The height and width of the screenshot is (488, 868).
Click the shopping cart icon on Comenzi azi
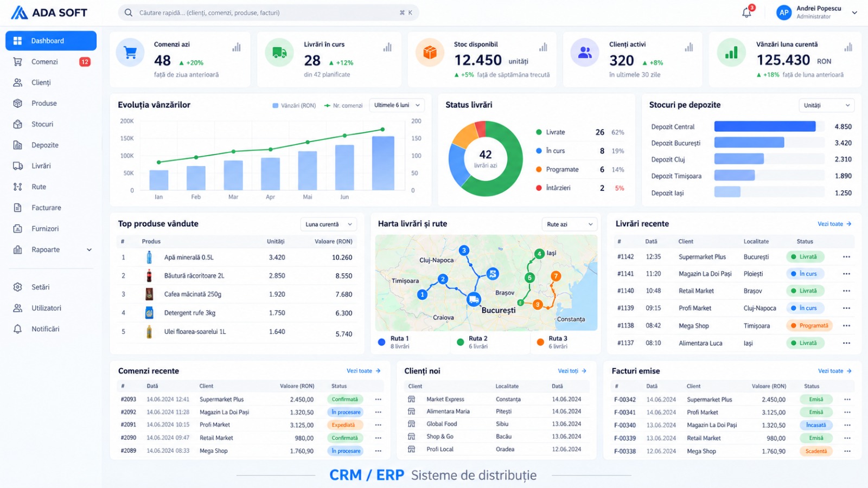point(130,53)
